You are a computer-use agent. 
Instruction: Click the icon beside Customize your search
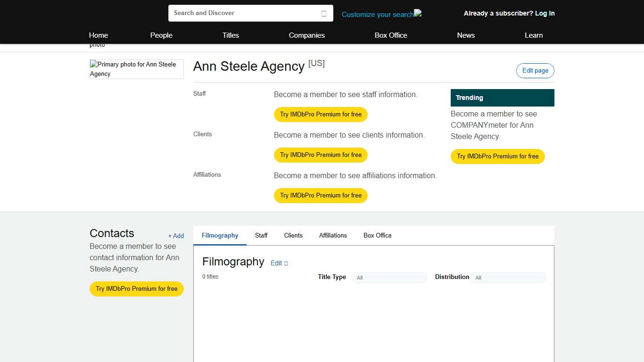417,14
